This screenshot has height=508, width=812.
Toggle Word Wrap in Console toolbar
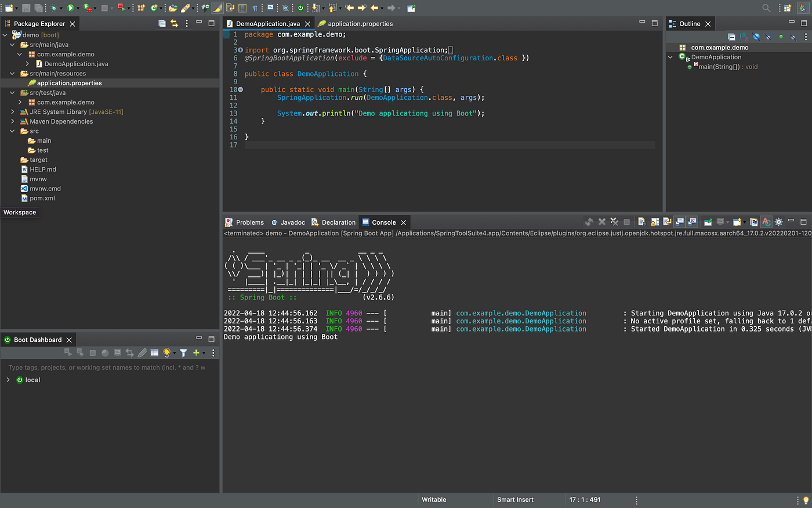(667, 222)
